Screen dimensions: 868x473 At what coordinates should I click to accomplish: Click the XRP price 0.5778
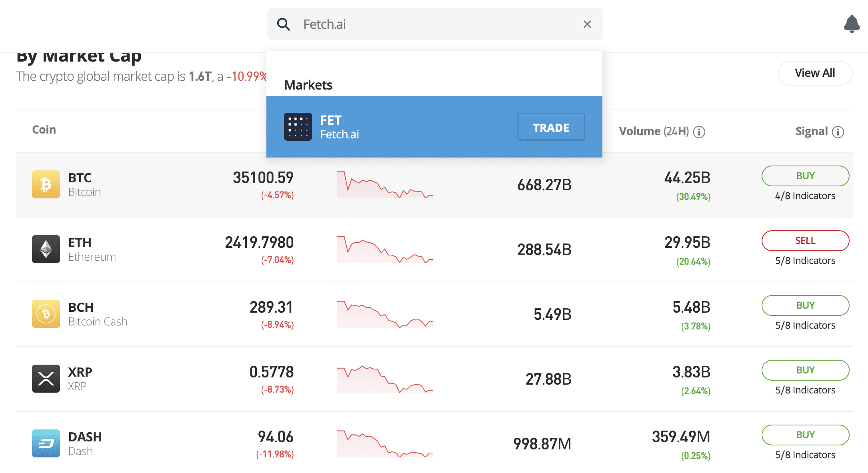coord(272,372)
